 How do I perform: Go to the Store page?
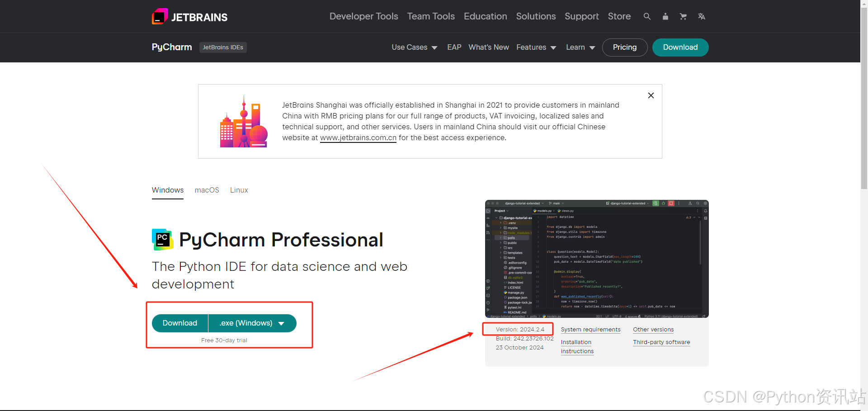click(619, 16)
